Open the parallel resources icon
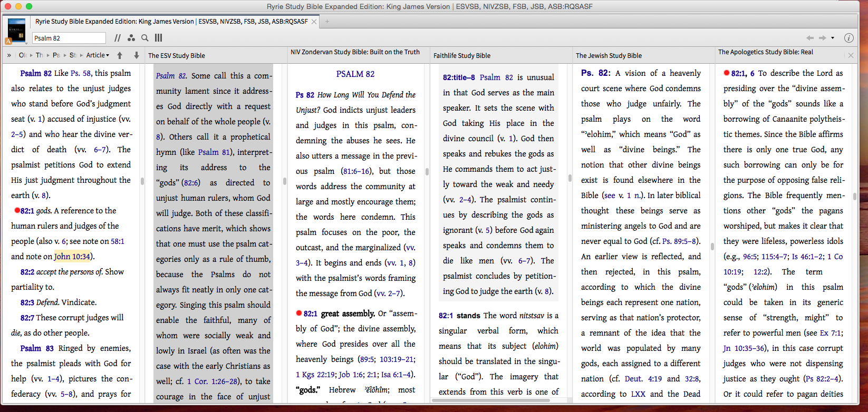868x412 pixels. pyautogui.click(x=117, y=38)
